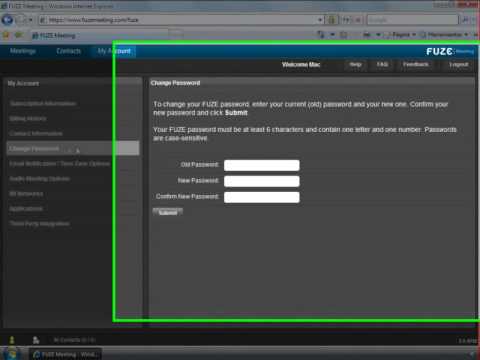This screenshot has width=480, height=360.
Task: Switch to the Contacts tab
Action: tap(69, 51)
